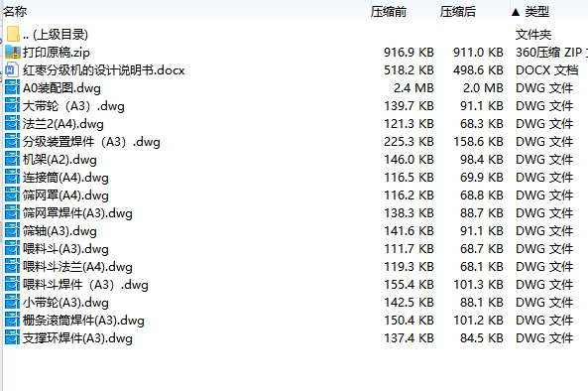The width and height of the screenshot is (588, 391).
Task: Click the Word icon for 红枣分级机的设计说明书.docx
Action: [12, 70]
